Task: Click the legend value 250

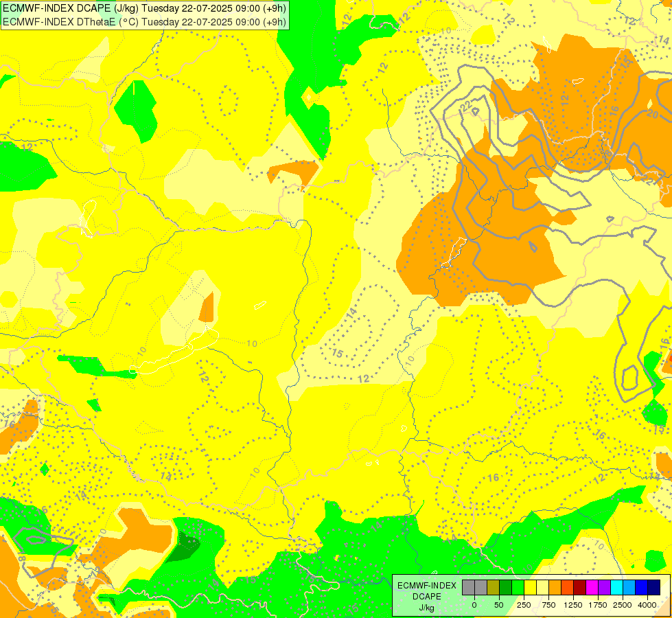Action: tap(524, 605)
